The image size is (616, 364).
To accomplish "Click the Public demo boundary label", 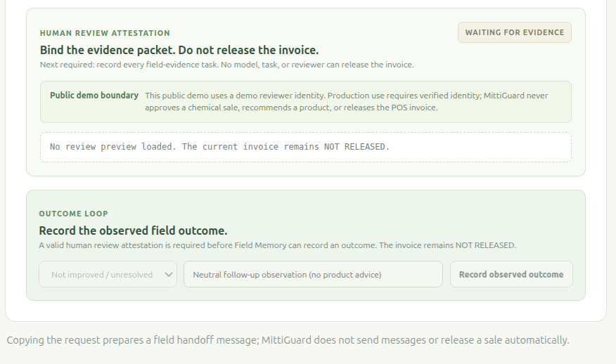I will pos(94,95).
